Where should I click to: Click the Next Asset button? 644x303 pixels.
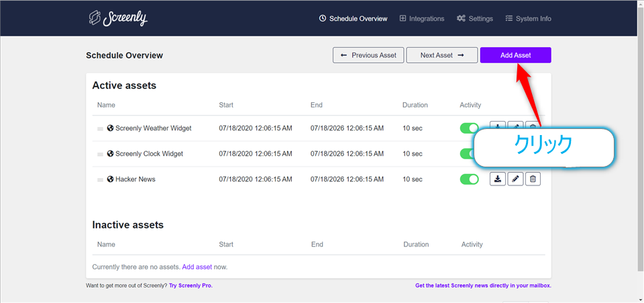click(442, 55)
